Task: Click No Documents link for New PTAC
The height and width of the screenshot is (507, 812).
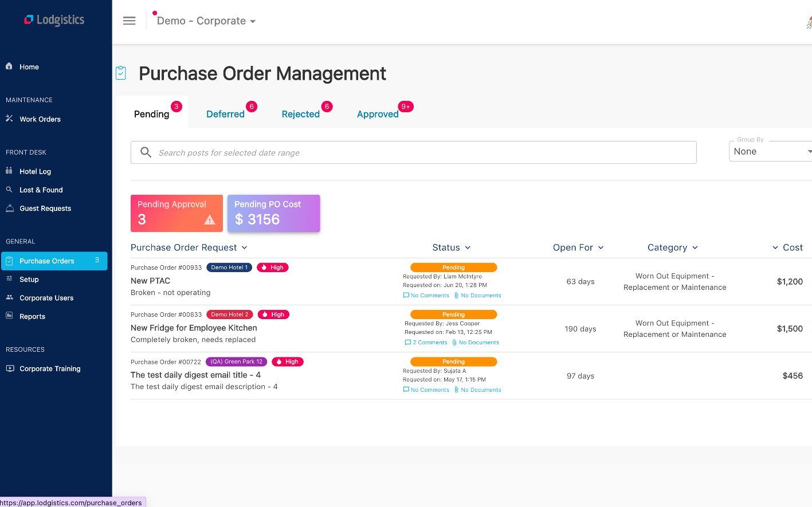Action: tap(480, 296)
